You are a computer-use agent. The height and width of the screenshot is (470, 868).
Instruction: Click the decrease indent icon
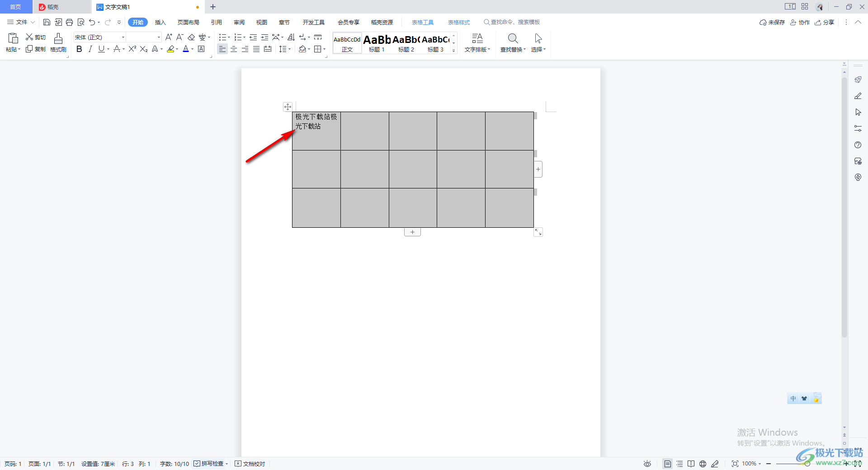(x=253, y=37)
